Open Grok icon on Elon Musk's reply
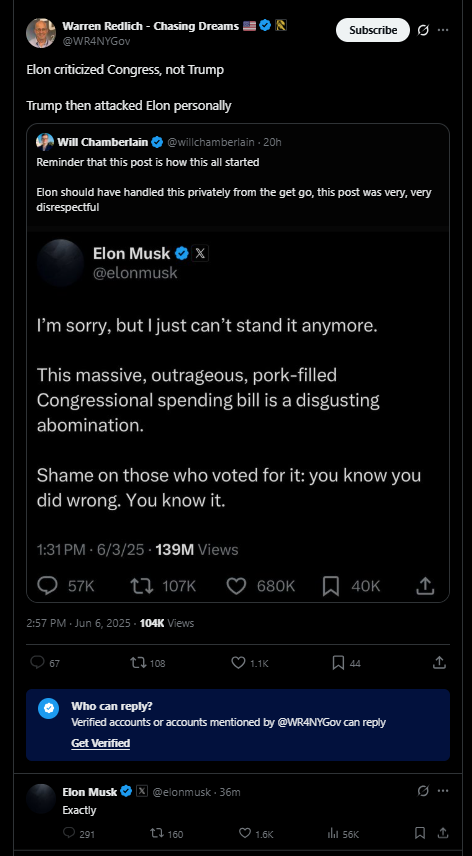Screen dimensions: 472x856 click(x=423, y=790)
